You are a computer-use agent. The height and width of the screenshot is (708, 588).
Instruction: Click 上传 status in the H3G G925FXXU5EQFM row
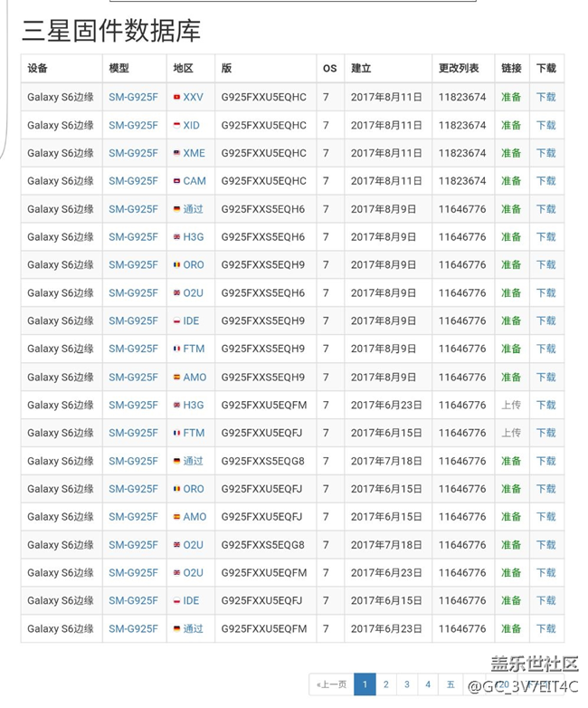coord(511,405)
